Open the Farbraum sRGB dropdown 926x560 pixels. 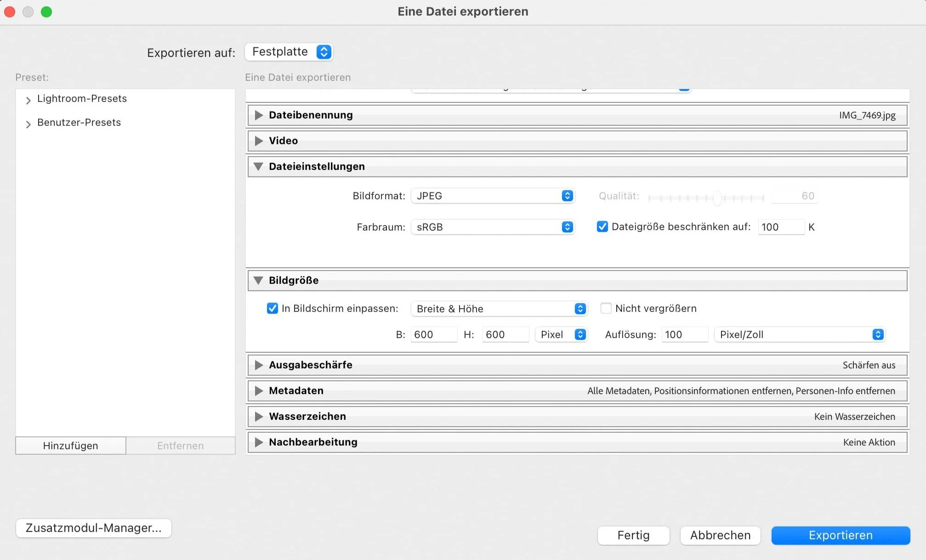[493, 227]
